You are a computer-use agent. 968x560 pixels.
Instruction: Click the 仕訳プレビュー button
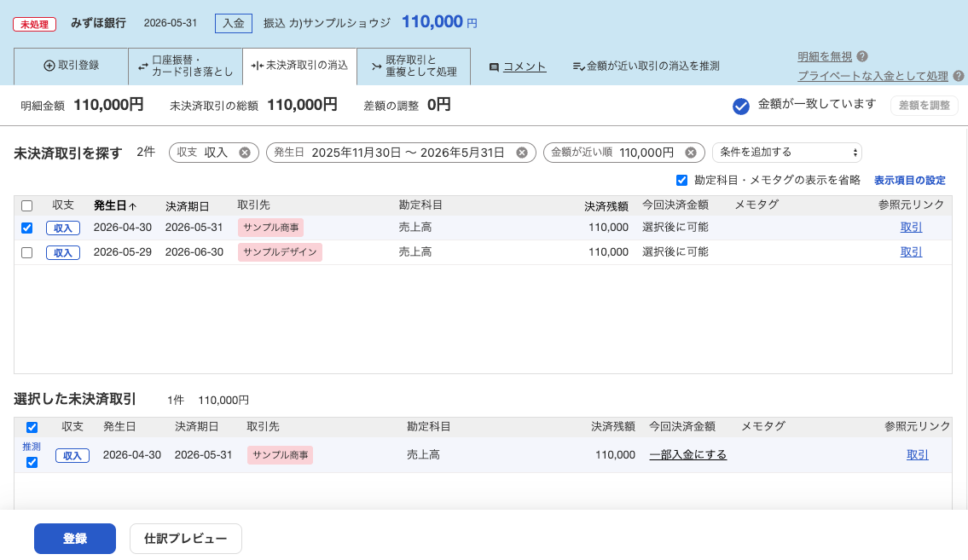click(x=185, y=539)
